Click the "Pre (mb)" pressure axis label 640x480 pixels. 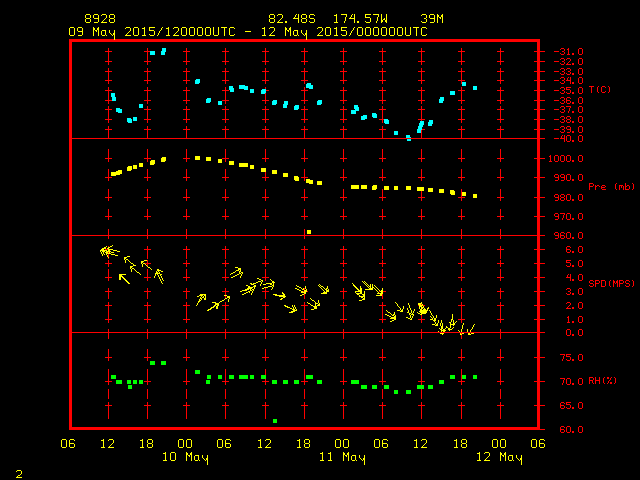(611, 187)
